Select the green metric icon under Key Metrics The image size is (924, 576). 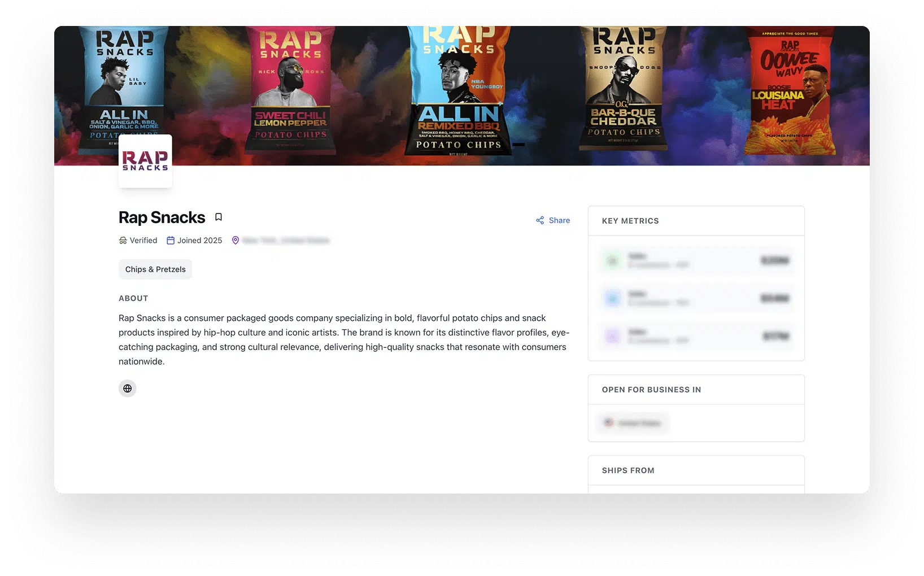point(612,260)
